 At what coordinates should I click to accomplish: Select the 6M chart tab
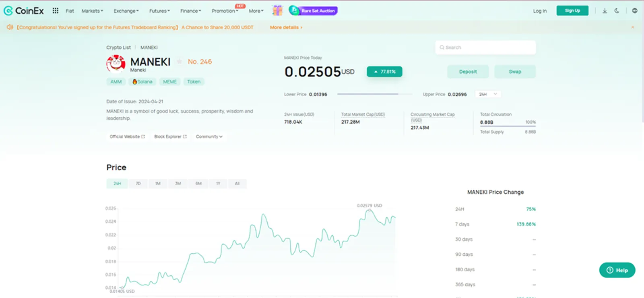tap(198, 184)
